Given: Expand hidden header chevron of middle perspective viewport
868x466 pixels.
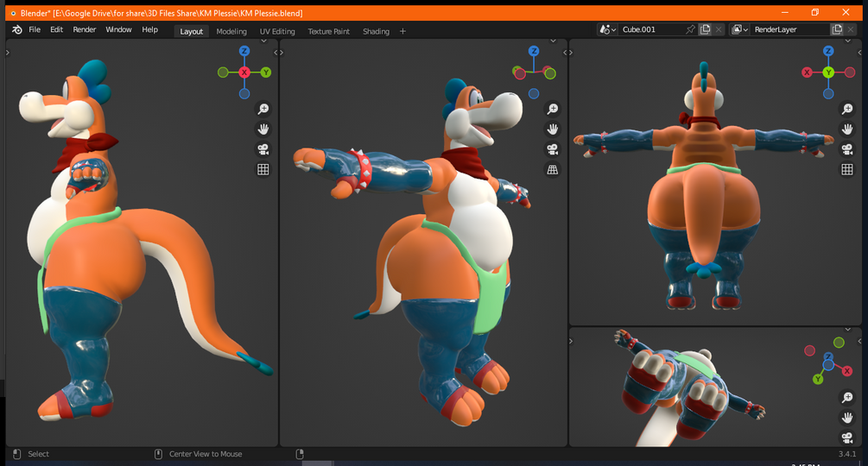Looking at the screenshot, I should click(x=553, y=41).
